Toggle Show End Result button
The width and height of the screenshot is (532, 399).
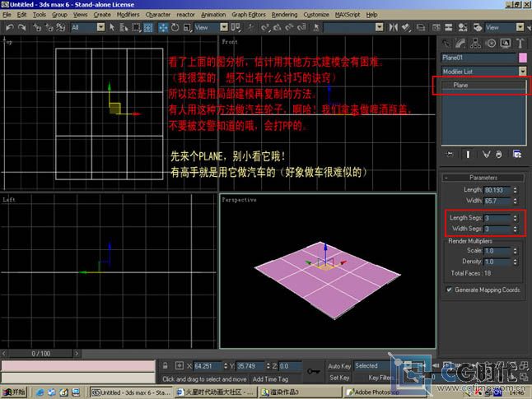click(468, 155)
